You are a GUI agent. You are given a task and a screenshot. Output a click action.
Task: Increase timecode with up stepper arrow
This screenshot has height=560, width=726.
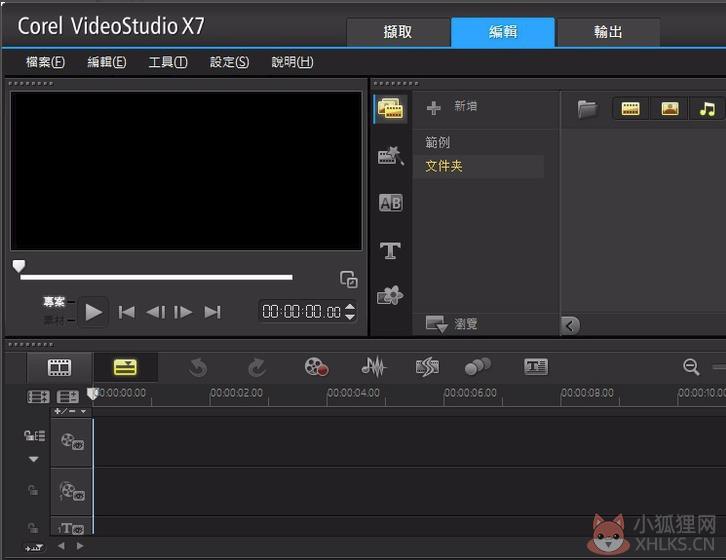pos(350,307)
